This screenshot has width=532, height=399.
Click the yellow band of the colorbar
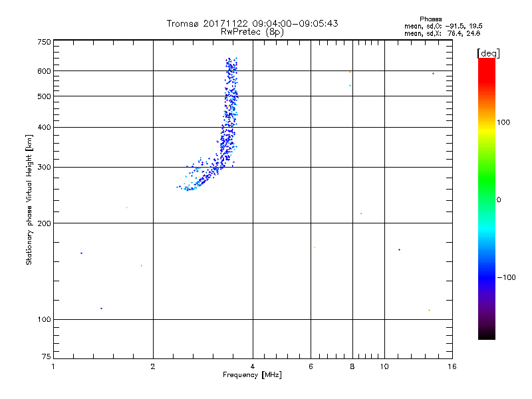point(487,130)
